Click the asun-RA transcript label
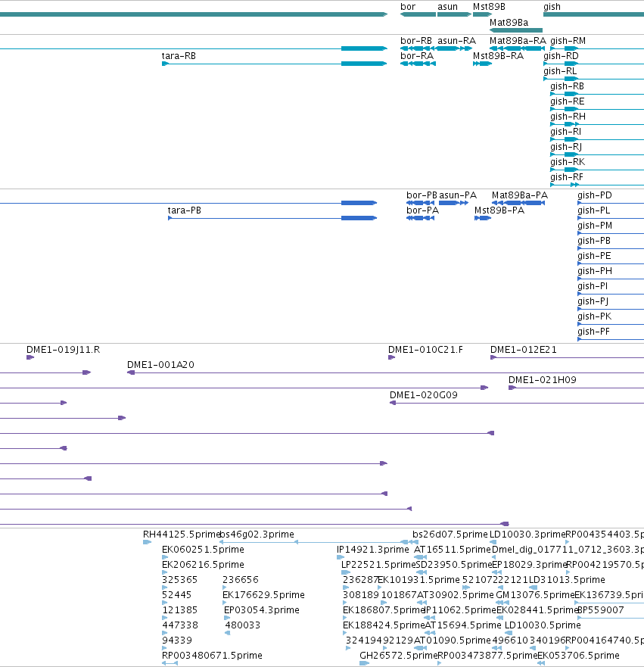Viewport: 644px width, 667px height. click(456, 41)
